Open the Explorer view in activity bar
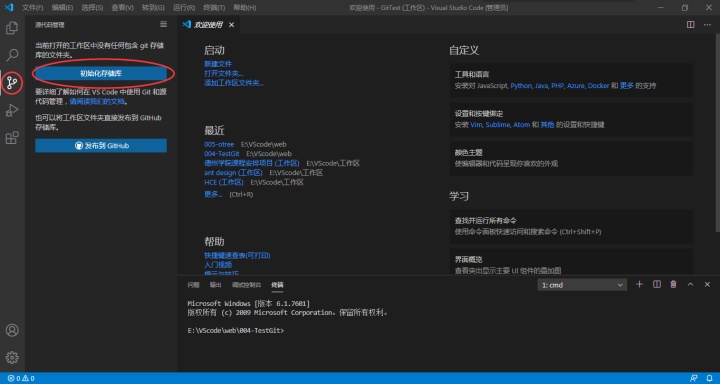Screen dimensions: 720x384 click(12, 28)
